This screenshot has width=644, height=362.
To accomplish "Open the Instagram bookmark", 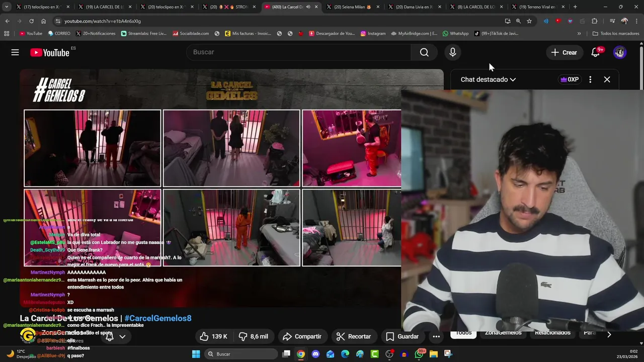I will tap(373, 34).
